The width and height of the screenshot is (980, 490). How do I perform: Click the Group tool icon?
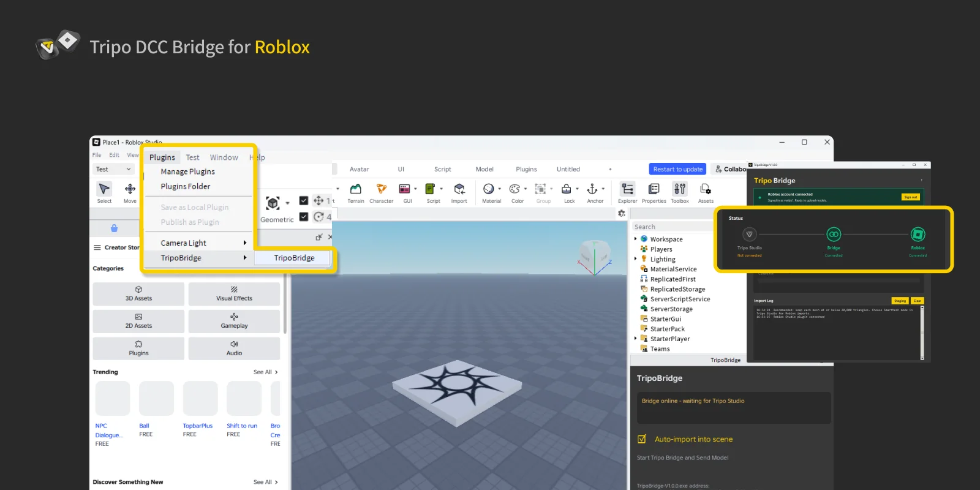tap(540, 189)
